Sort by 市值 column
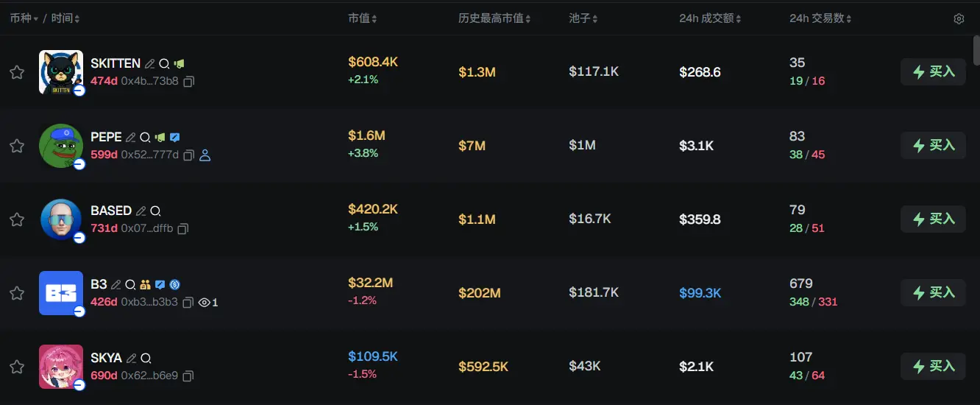The image size is (980, 405). tap(362, 18)
